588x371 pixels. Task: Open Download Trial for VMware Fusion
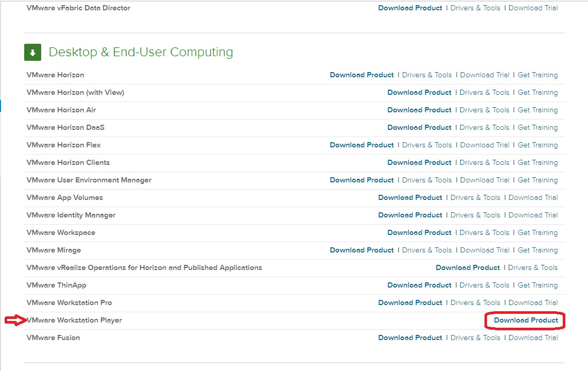tap(533, 338)
